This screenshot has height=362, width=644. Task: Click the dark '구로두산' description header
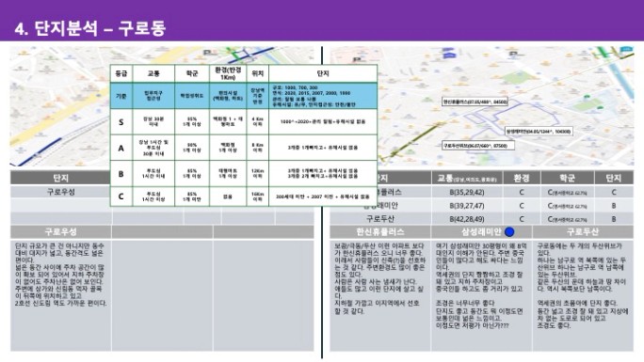(x=583, y=232)
